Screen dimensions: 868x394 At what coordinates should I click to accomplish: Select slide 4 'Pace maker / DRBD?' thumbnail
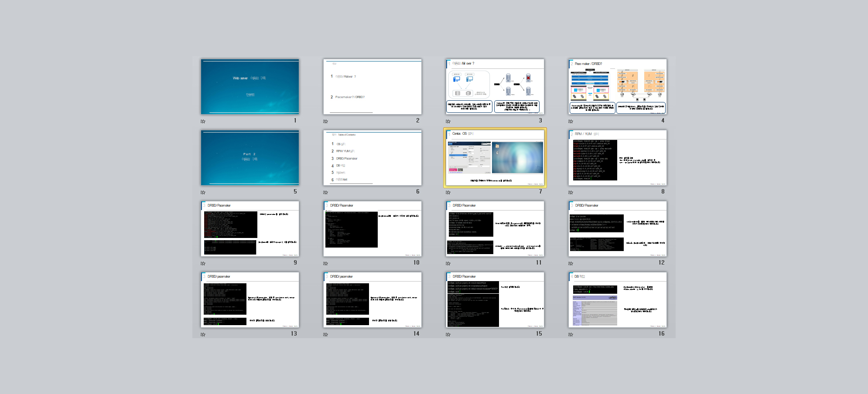618,87
